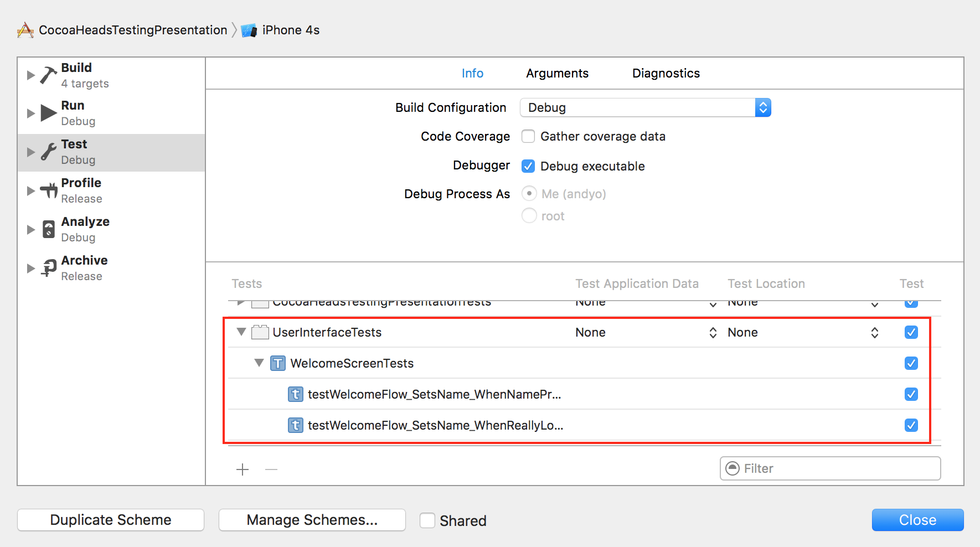980x547 pixels.
Task: Click the Archive icon
Action: coord(49,268)
